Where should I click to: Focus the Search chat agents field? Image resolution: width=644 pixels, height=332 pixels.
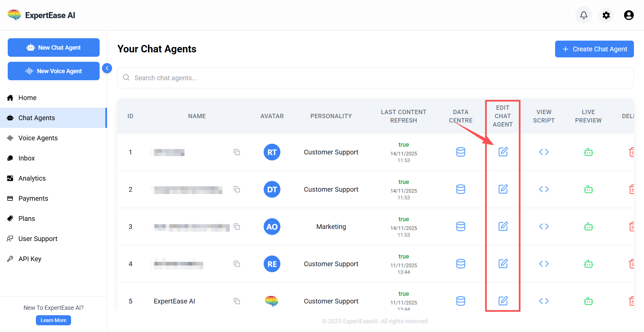tap(376, 78)
